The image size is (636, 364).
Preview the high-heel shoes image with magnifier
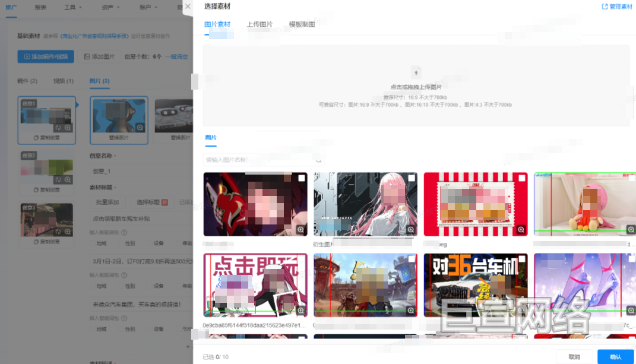(631, 311)
